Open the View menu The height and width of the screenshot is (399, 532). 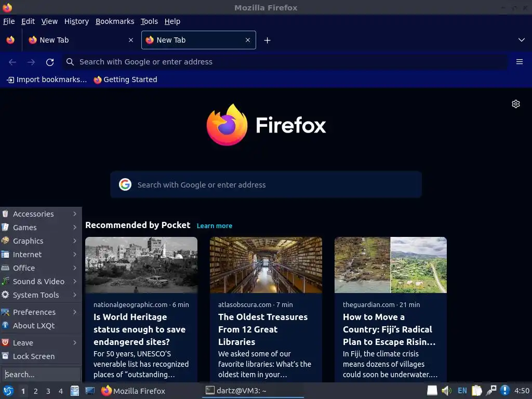point(49,21)
